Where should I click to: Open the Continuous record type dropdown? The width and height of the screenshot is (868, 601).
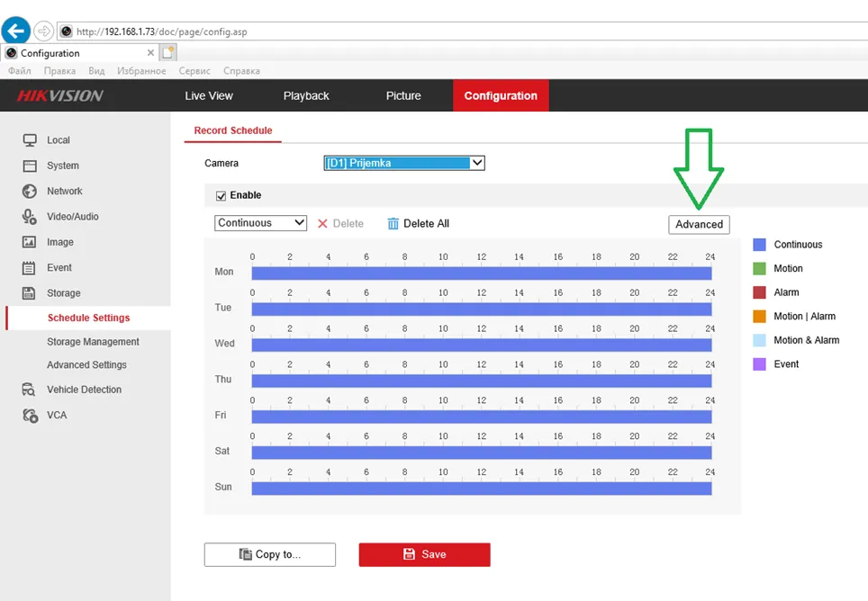coord(260,223)
